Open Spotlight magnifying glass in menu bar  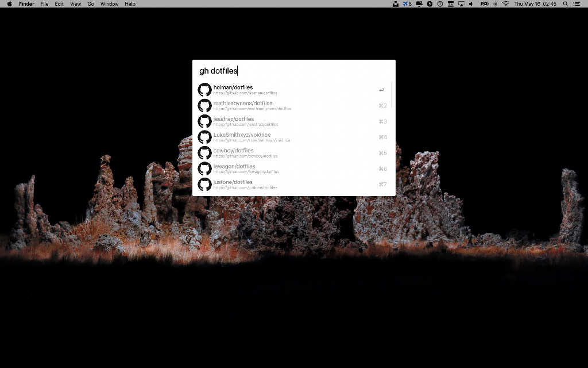point(565,4)
